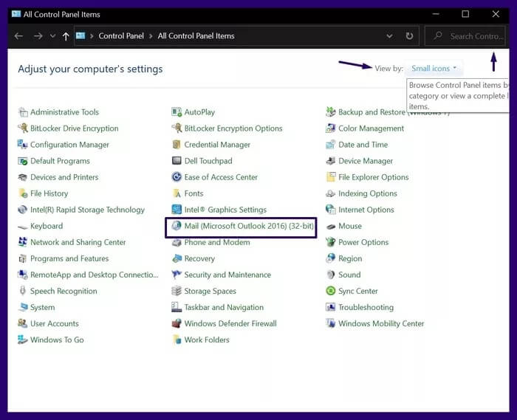Open the Taskbar and Navigation link

tap(224, 307)
